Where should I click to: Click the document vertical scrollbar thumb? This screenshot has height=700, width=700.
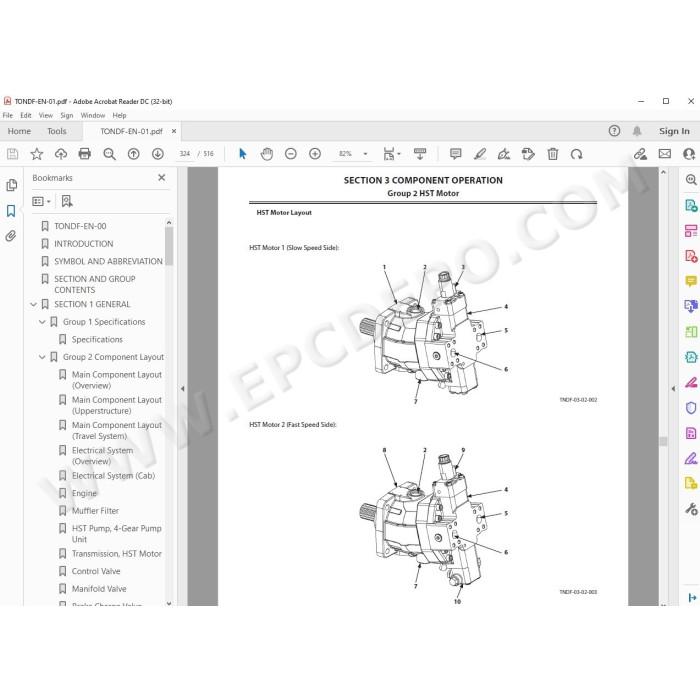click(663, 442)
